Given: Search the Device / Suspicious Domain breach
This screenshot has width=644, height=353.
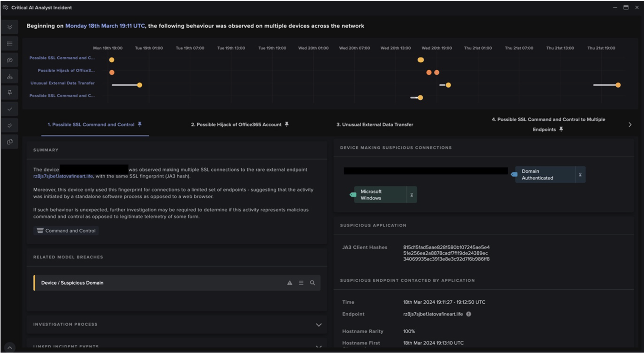Looking at the screenshot, I should click(312, 283).
